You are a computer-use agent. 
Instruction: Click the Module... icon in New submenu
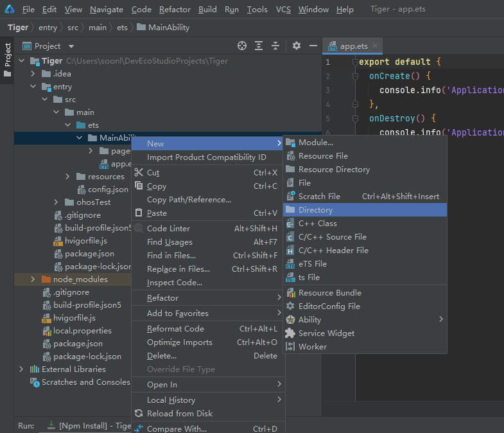(291, 143)
